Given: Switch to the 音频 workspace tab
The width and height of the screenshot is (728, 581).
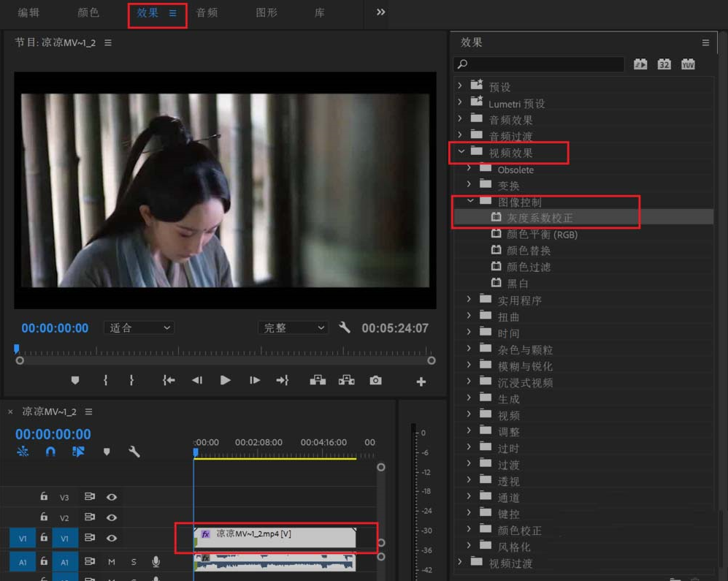Looking at the screenshot, I should click(x=207, y=12).
